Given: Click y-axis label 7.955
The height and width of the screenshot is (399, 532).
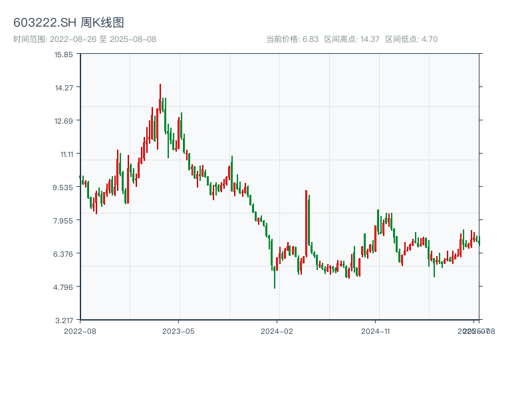Looking at the screenshot, I should 63,221.
